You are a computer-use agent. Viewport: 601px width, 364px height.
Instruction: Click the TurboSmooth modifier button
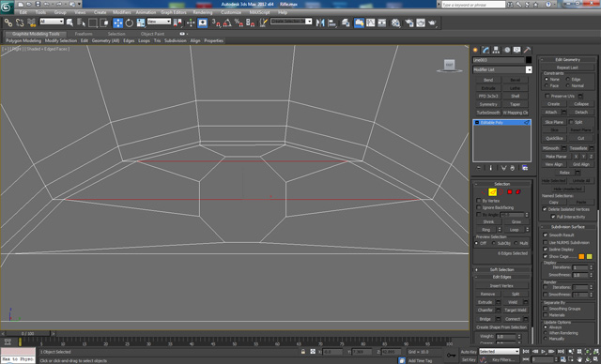click(488, 113)
